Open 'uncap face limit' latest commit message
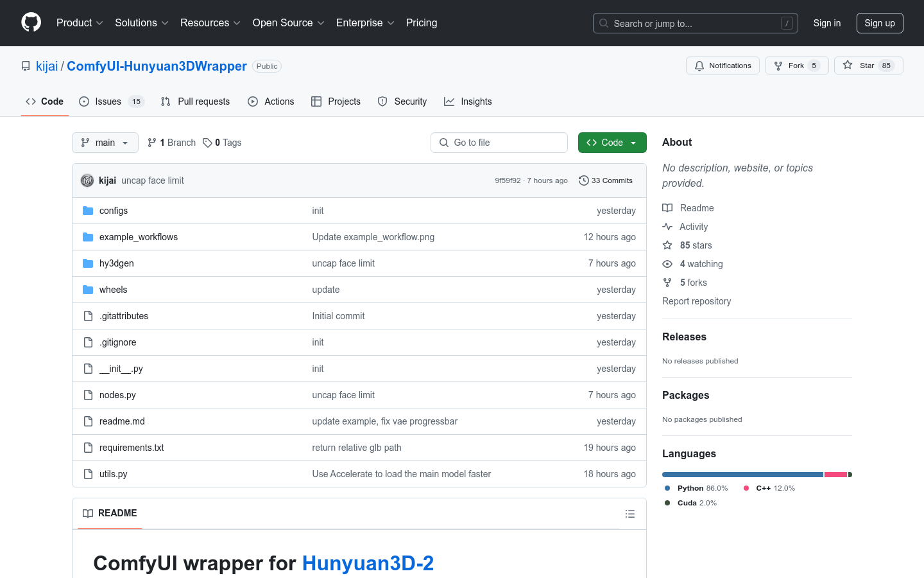Image resolution: width=924 pixels, height=578 pixels. pyautogui.click(x=153, y=180)
